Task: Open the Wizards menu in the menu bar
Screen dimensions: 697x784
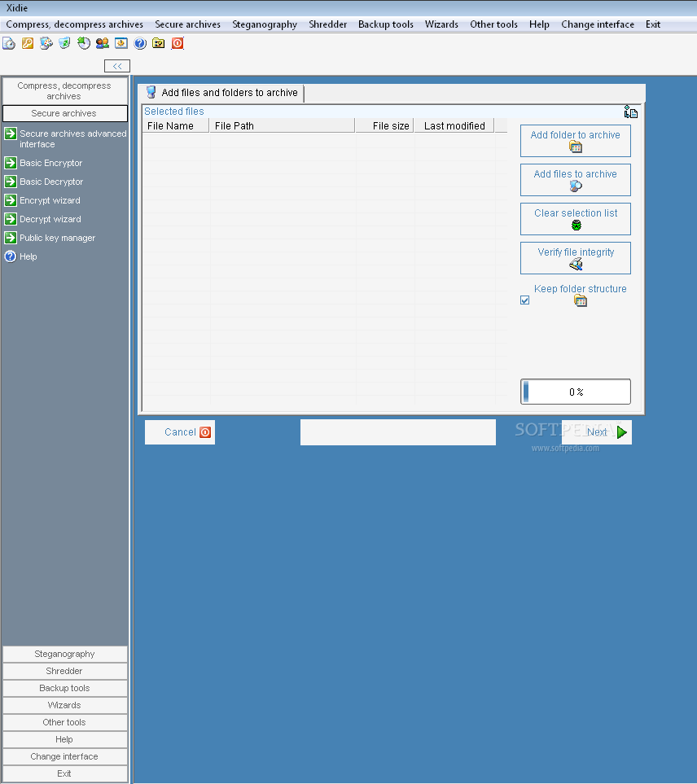Action: pyautogui.click(x=441, y=24)
